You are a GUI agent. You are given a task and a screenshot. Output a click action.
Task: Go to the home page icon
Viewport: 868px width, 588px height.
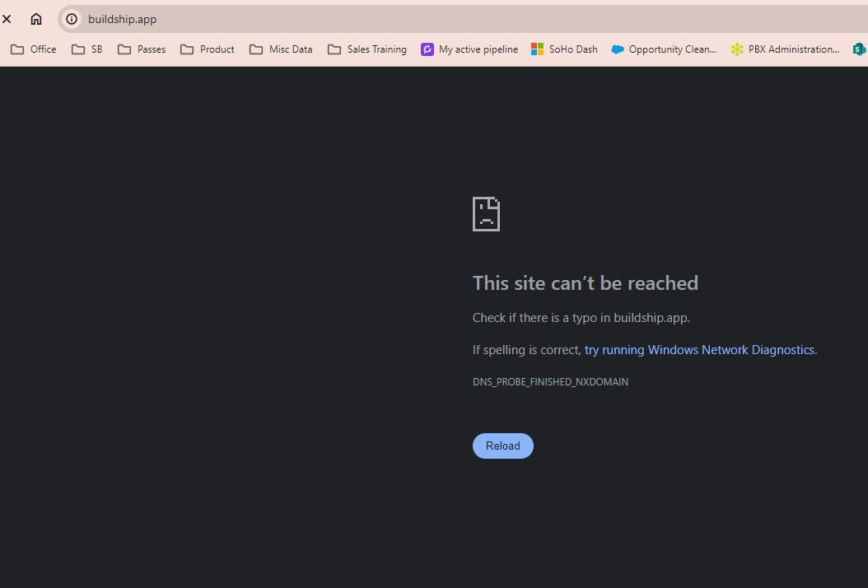(36, 19)
